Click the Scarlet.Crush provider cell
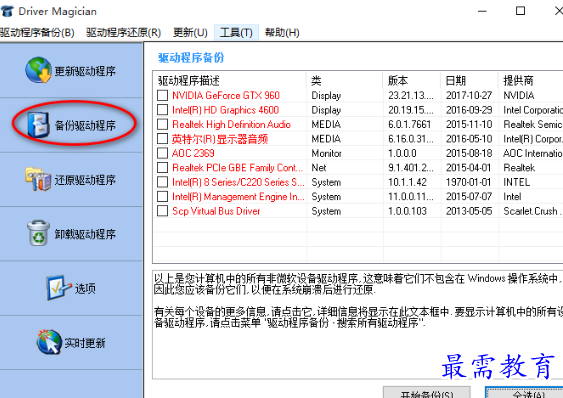 533,211
